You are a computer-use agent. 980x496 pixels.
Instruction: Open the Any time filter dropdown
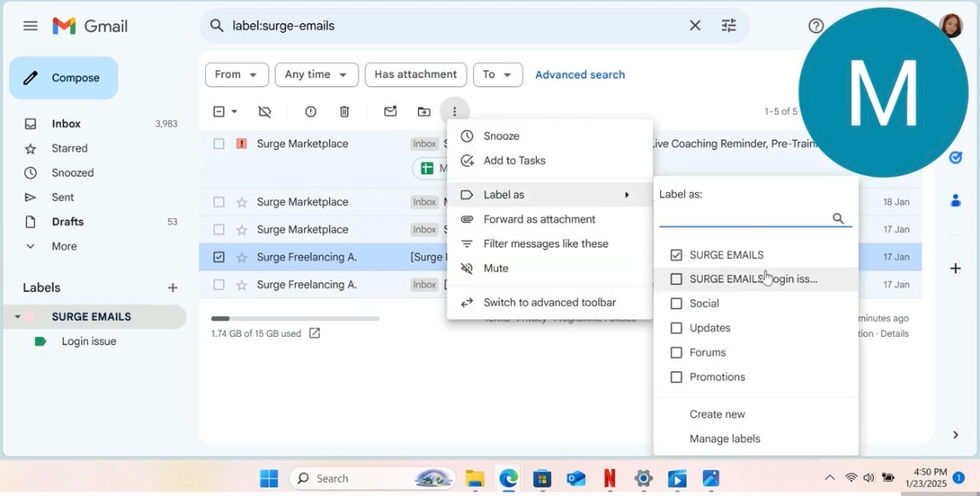pyautogui.click(x=316, y=74)
